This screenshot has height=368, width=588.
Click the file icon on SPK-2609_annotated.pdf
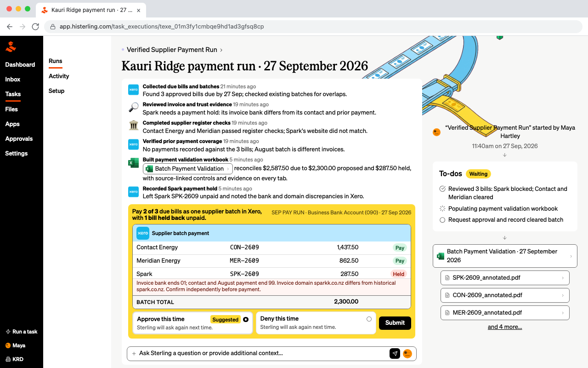pos(447,278)
